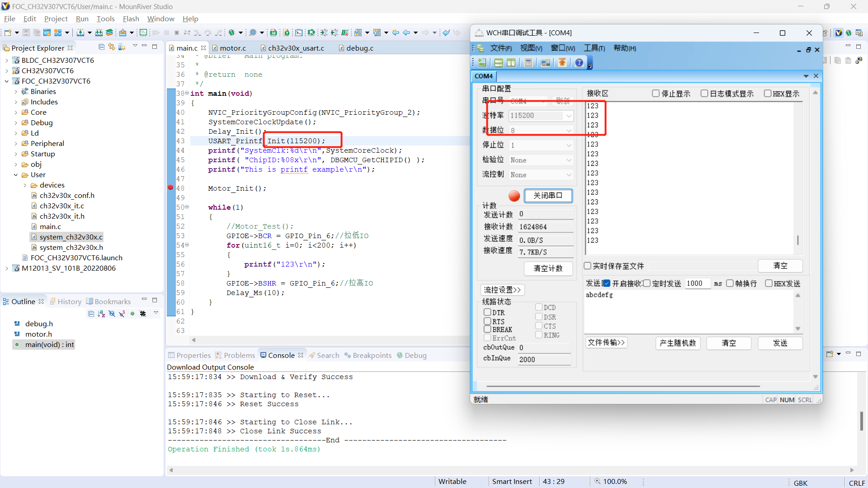Click the calculator icon in serial tool toolbar

click(x=528, y=63)
